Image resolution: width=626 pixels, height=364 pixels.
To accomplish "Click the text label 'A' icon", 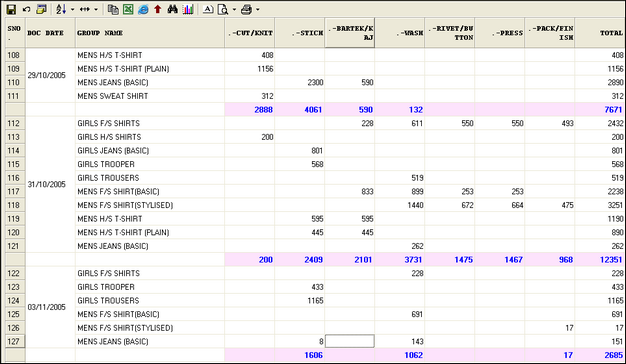I will [208, 9].
